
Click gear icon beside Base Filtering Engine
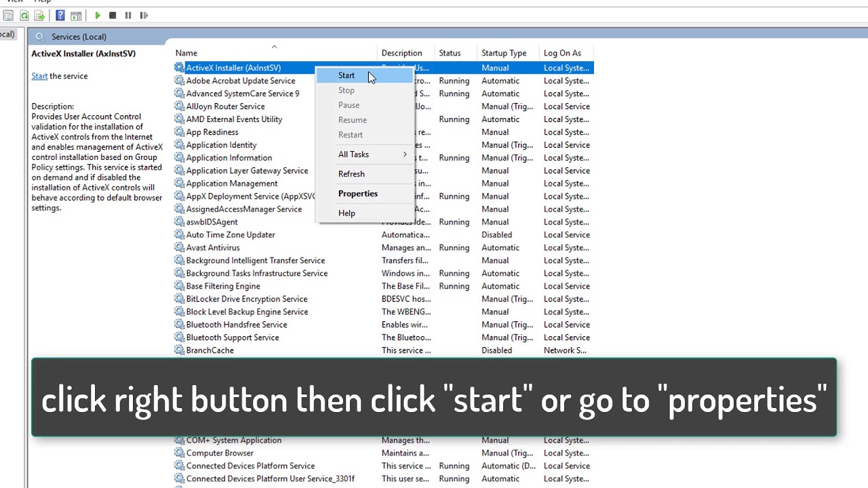[179, 286]
